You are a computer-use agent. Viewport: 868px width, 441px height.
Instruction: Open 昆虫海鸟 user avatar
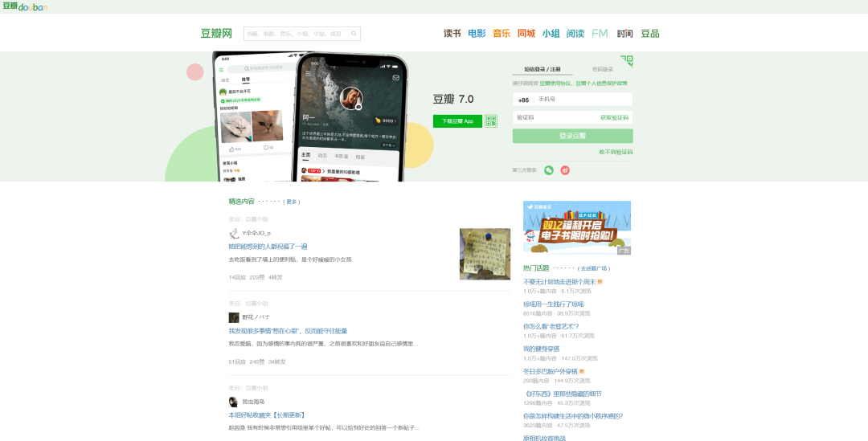click(x=234, y=402)
